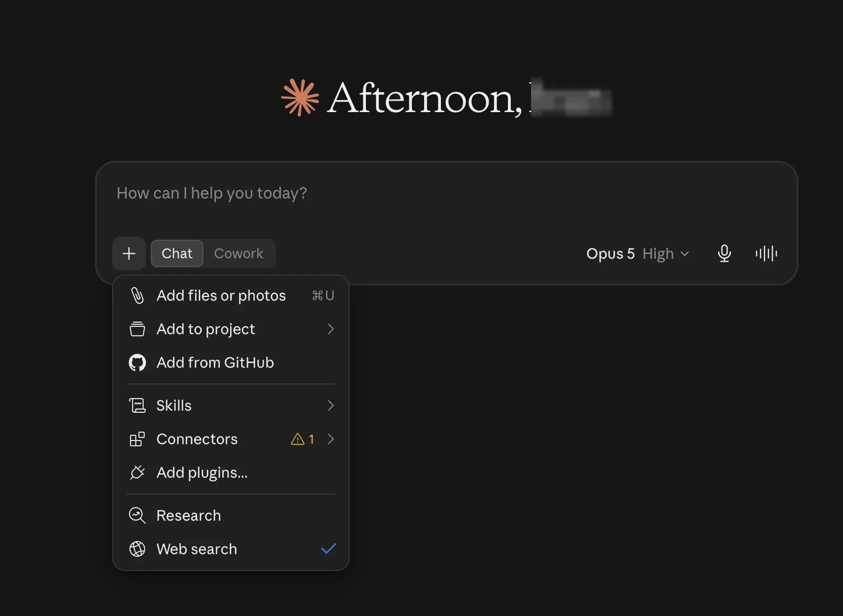Open the Skills menu entry
Screen dimensions: 843x616
231,405
